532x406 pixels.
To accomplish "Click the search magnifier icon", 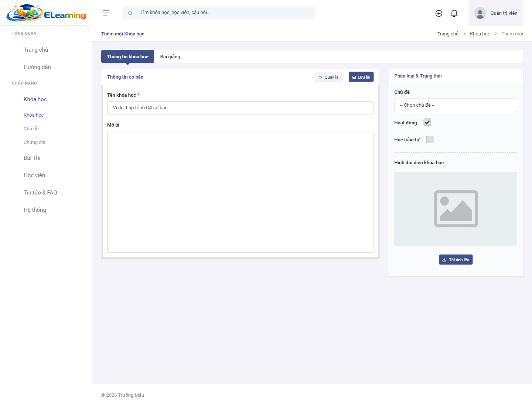I will click(130, 13).
